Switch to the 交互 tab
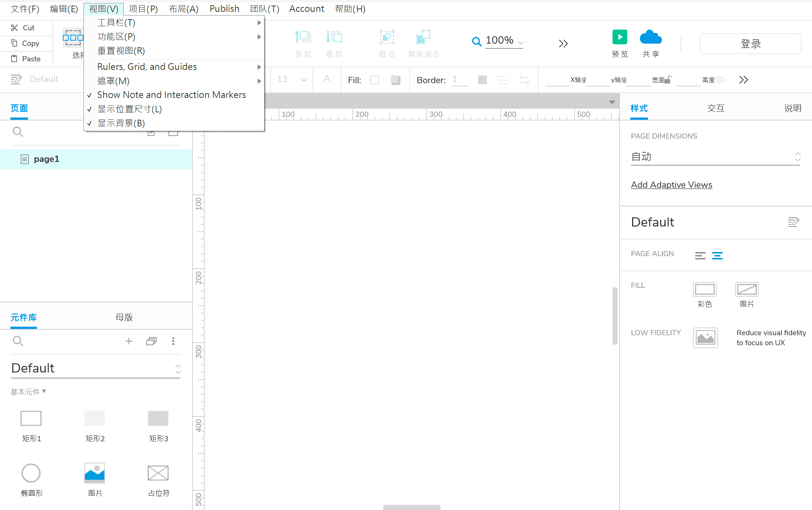 [x=716, y=108]
